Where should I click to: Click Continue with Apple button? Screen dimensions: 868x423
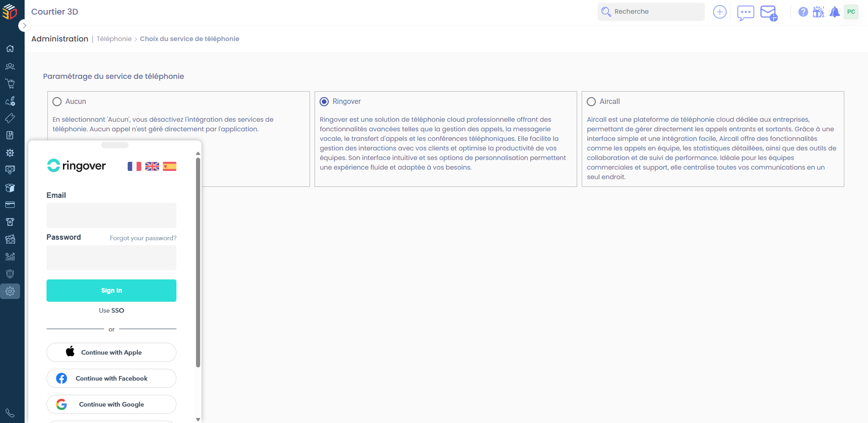point(111,352)
